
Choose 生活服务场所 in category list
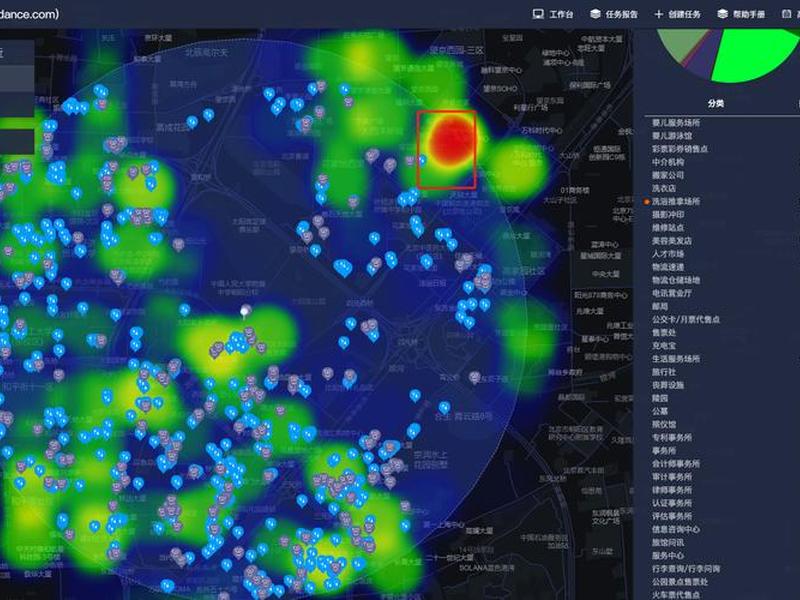676,359
